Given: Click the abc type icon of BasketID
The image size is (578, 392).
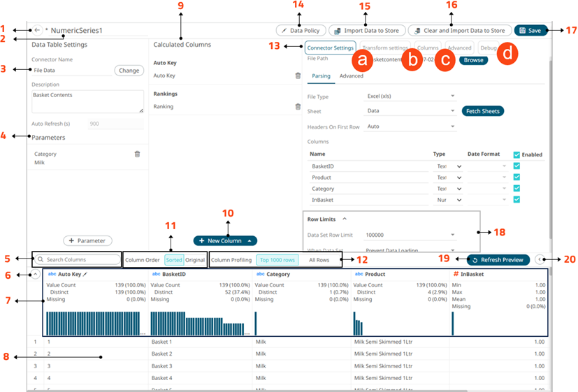Looking at the screenshot, I should click(157, 274).
